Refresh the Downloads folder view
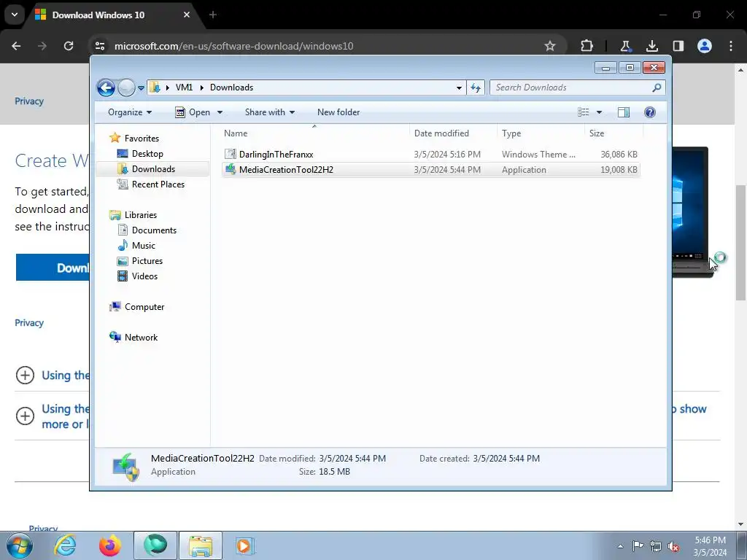 point(476,87)
